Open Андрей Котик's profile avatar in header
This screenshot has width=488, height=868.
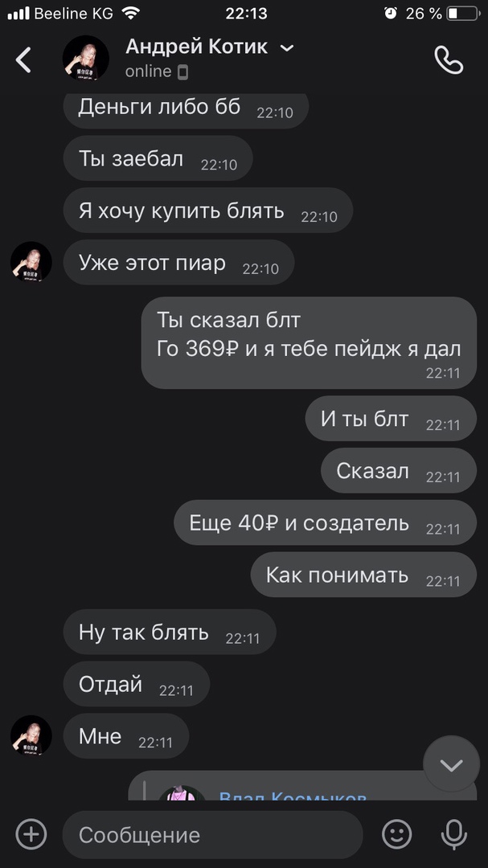[86, 58]
